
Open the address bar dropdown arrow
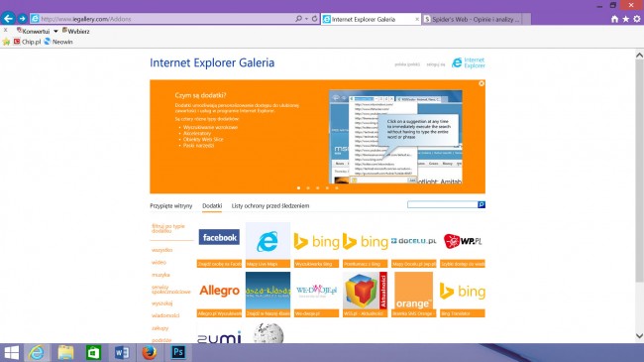tap(306, 19)
